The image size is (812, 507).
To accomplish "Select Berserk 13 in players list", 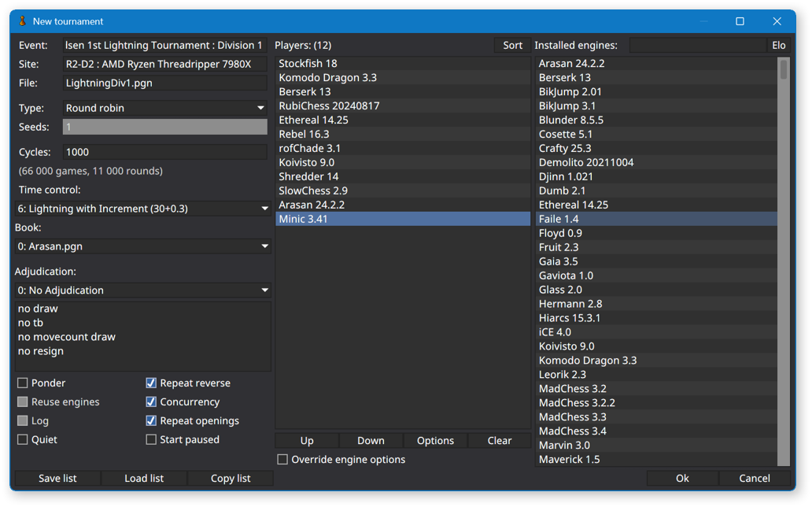I will pos(403,92).
